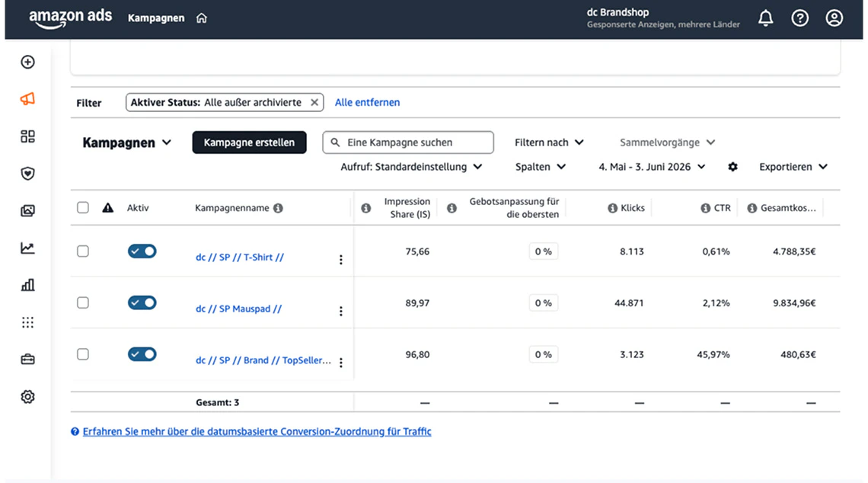This screenshot has height=483, width=868.
Task: Toggle active switch for Brand TopSeller campaign
Action: point(142,354)
